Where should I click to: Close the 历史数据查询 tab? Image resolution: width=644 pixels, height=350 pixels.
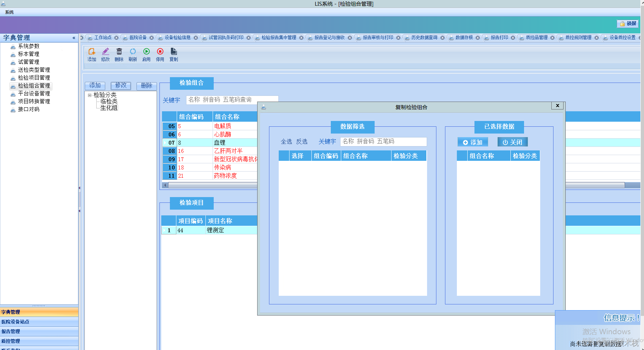click(x=443, y=38)
